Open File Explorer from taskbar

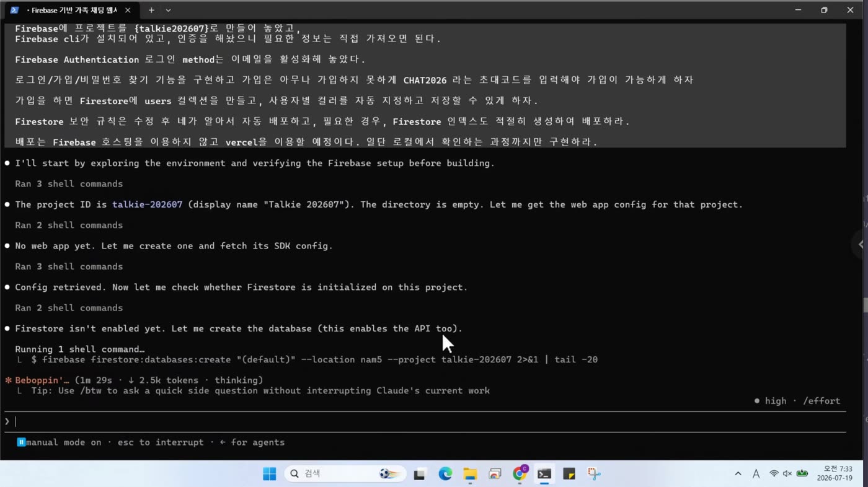point(470,474)
